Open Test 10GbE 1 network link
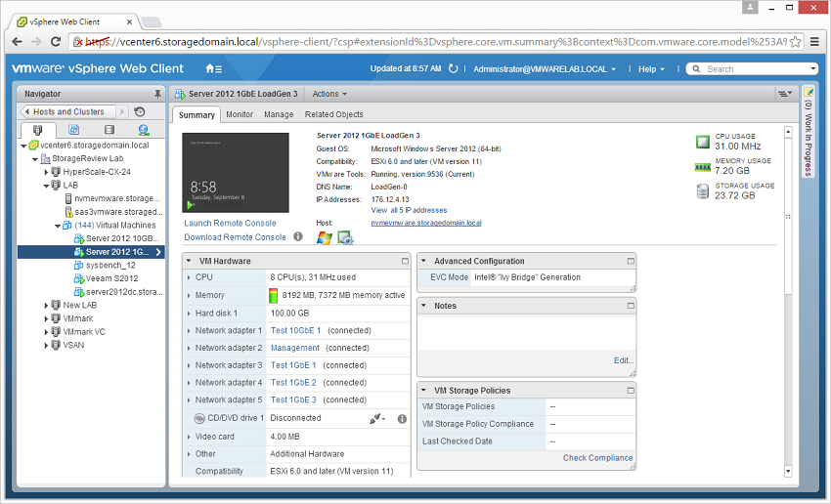The width and height of the screenshot is (831, 504). [295, 330]
